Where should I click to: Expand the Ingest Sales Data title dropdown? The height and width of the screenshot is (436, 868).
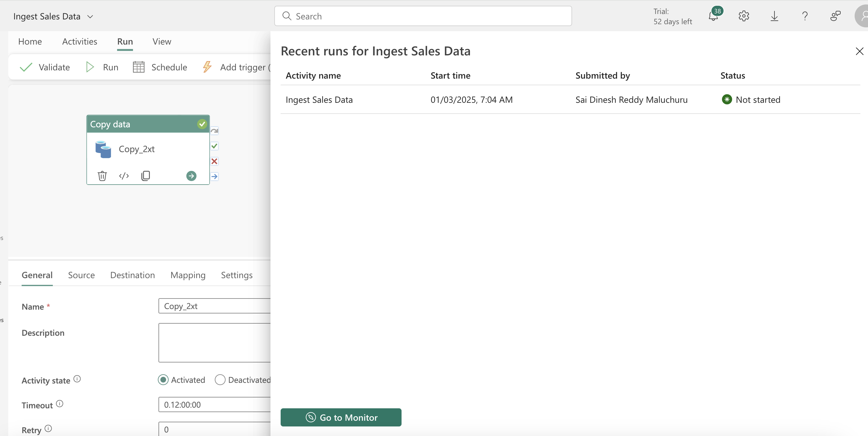[90, 17]
